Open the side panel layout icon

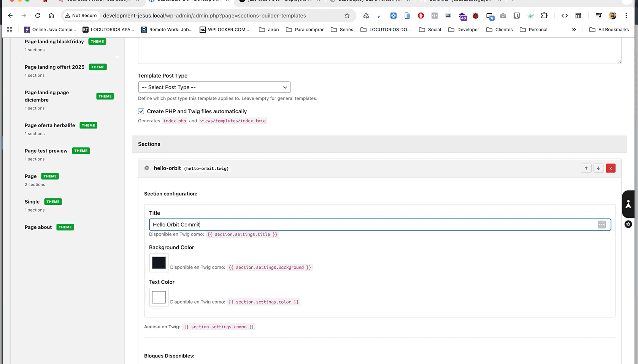point(578,16)
